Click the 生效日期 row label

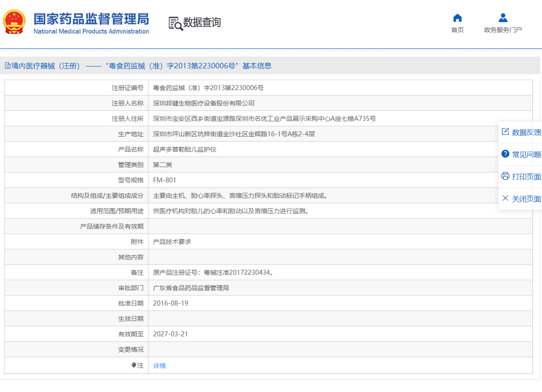click(x=131, y=319)
